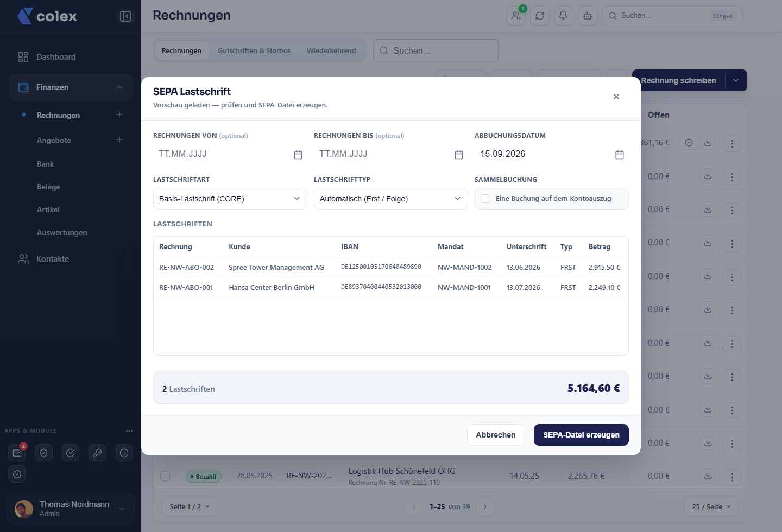Expand the Rechnung schreiben arrow menu
The width and height of the screenshot is (782, 532).
(736, 80)
